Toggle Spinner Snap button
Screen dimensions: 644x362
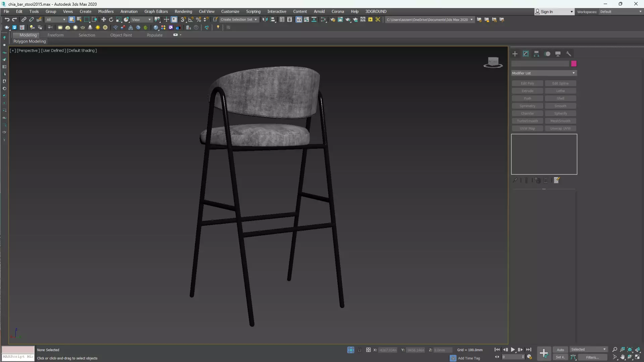tap(206, 19)
